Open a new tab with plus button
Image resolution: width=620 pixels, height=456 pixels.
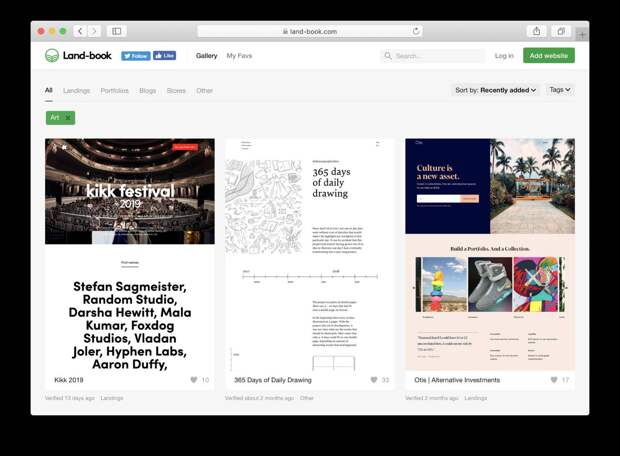582,36
